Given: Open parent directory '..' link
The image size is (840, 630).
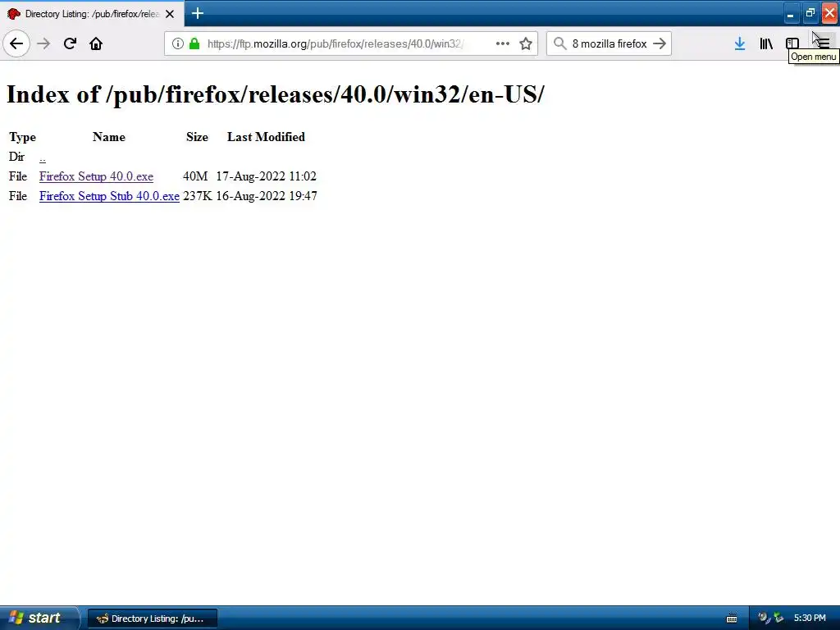Looking at the screenshot, I should pos(43,157).
